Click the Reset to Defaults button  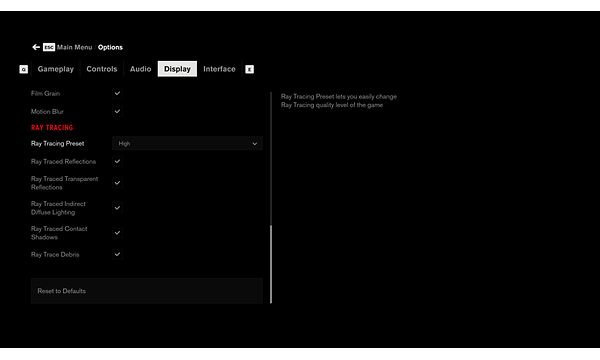147,291
